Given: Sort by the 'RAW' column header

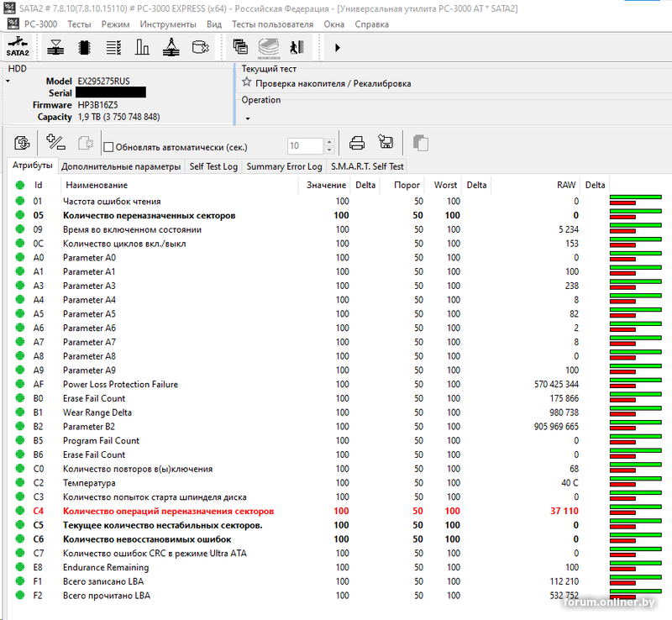Looking at the screenshot, I should pos(565,185).
